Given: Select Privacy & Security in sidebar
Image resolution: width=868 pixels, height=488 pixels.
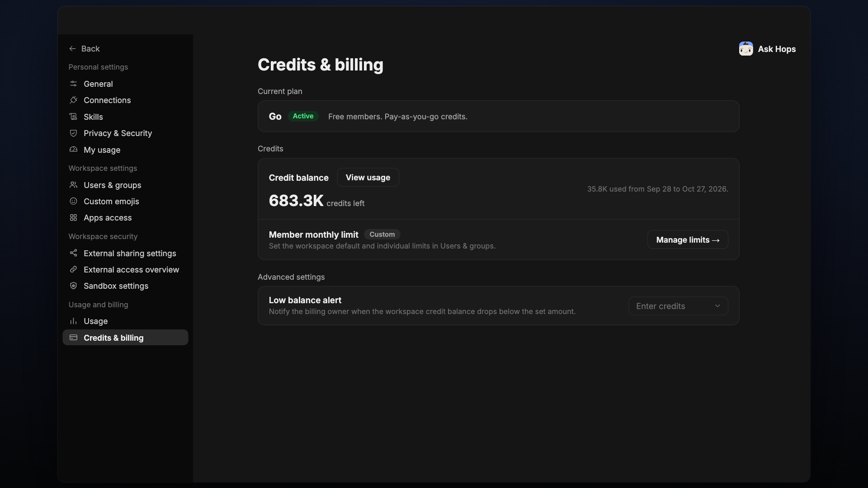Looking at the screenshot, I should pos(125,133).
